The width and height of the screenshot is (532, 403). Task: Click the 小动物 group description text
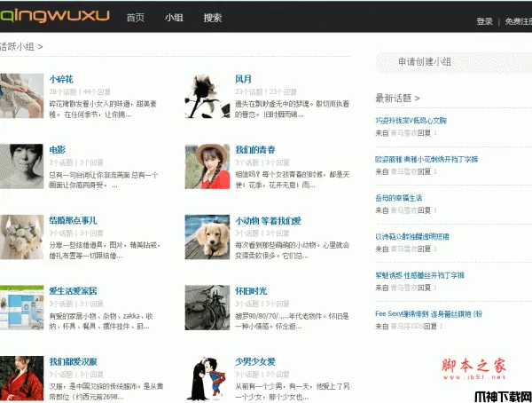click(292, 250)
